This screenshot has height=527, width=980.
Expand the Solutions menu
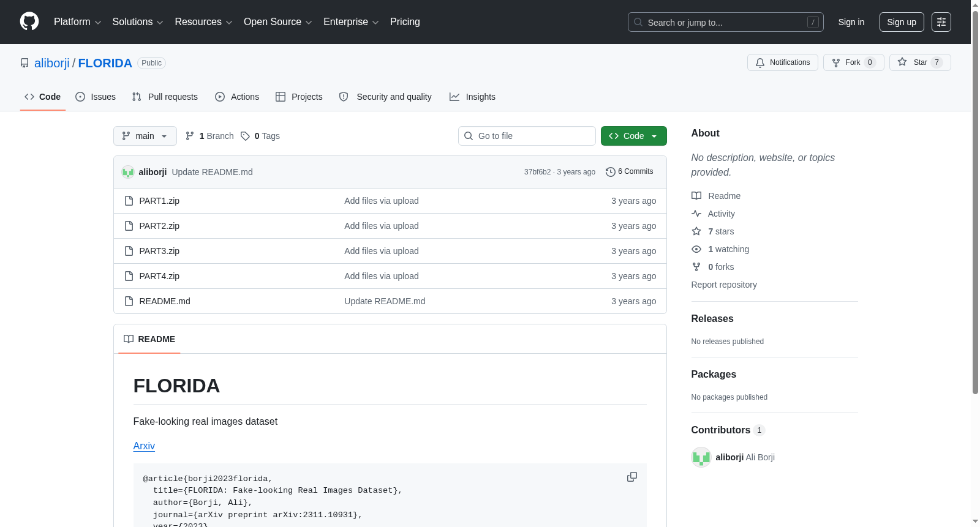tap(138, 22)
